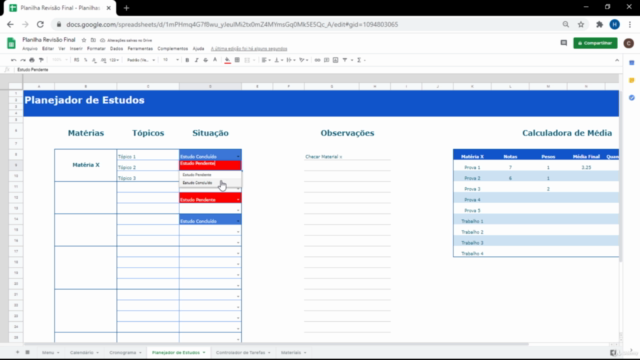Add a new sheet with plus icon
This screenshot has width=640, height=360.
(x=18, y=352)
